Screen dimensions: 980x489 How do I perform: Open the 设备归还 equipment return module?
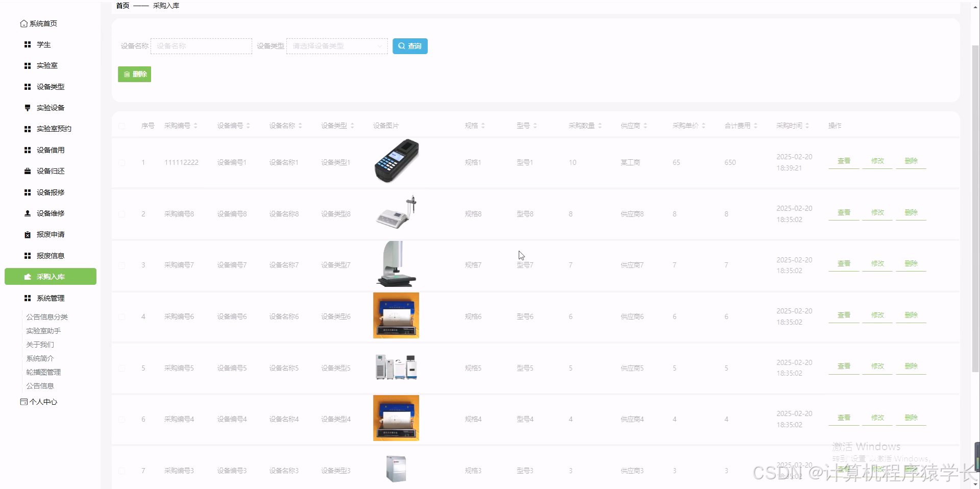[50, 171]
